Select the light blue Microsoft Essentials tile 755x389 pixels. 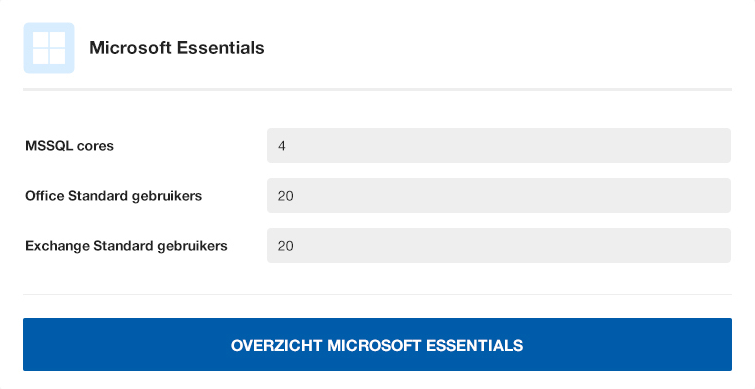point(49,48)
